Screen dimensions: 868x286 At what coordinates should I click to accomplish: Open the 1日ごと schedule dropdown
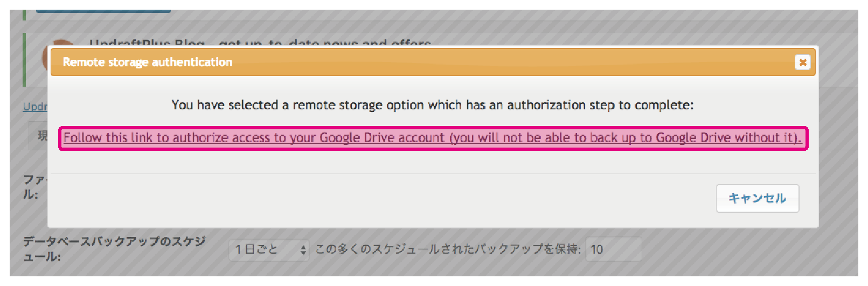pyautogui.click(x=269, y=249)
